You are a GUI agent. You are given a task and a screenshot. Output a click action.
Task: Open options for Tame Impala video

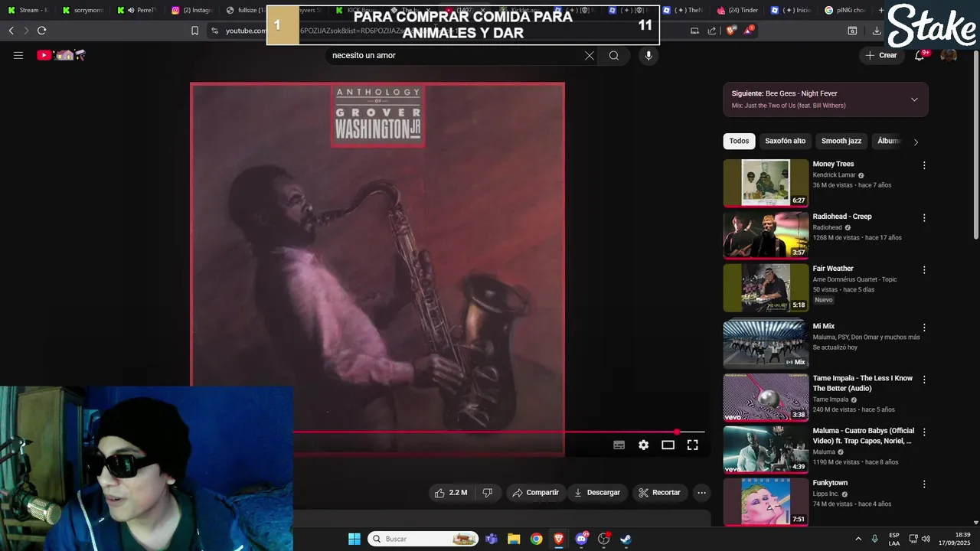point(924,380)
